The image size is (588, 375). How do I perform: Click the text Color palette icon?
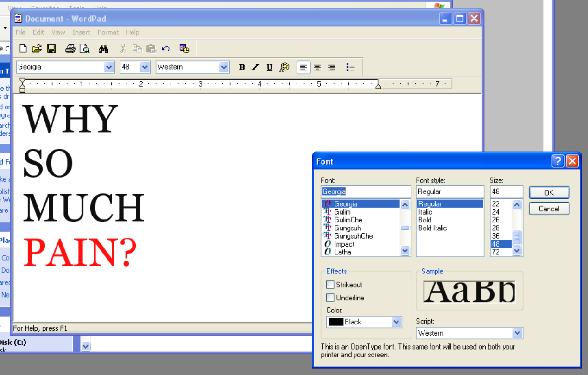click(284, 67)
